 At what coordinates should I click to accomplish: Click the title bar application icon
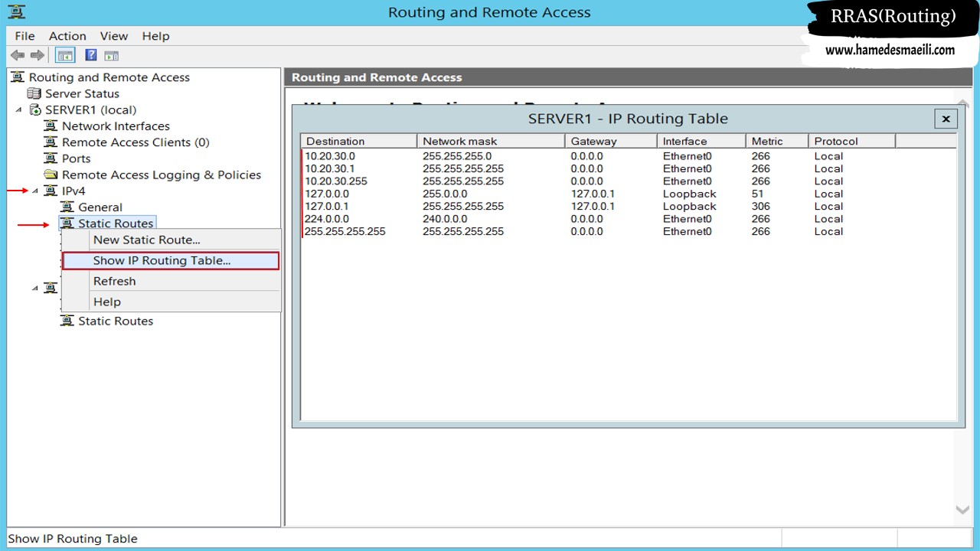tap(16, 11)
